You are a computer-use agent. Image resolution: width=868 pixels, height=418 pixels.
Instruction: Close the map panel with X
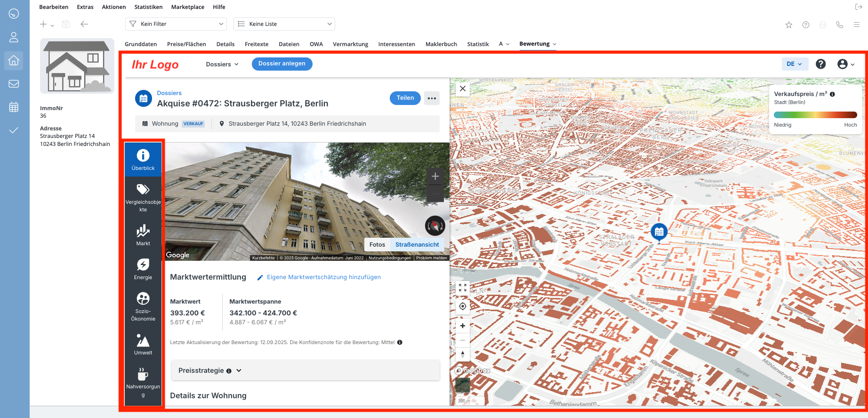tap(463, 88)
